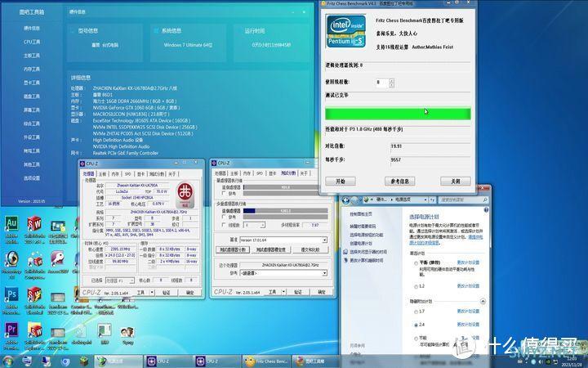This screenshot has height=368, width=588.
Task: Click the 测试处理器分数 button in CPU-Z
Action: tap(233, 249)
